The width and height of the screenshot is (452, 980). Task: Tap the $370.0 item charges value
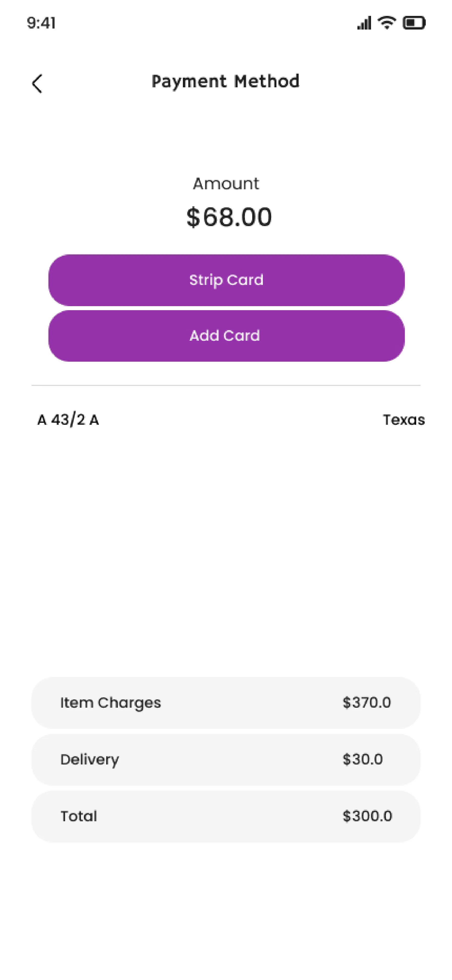(x=366, y=703)
